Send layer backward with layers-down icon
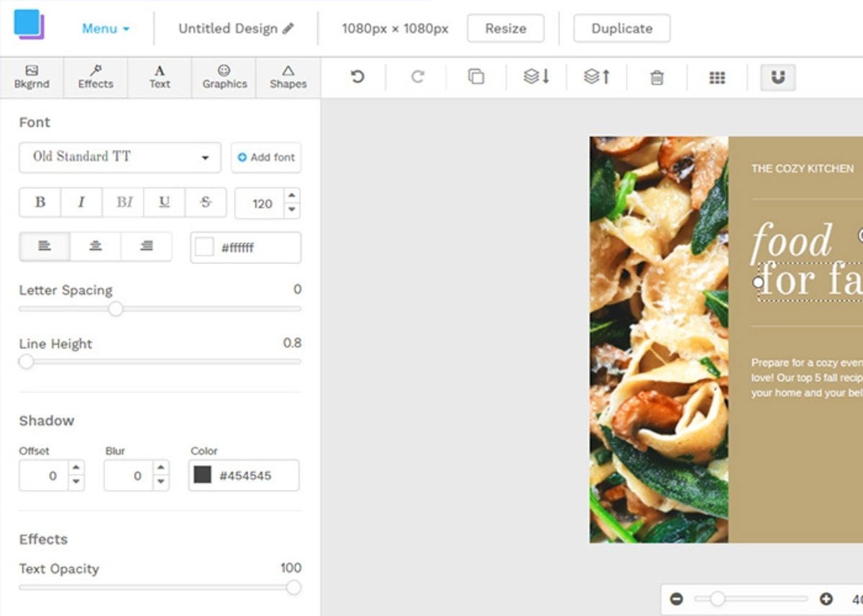 pyautogui.click(x=536, y=77)
